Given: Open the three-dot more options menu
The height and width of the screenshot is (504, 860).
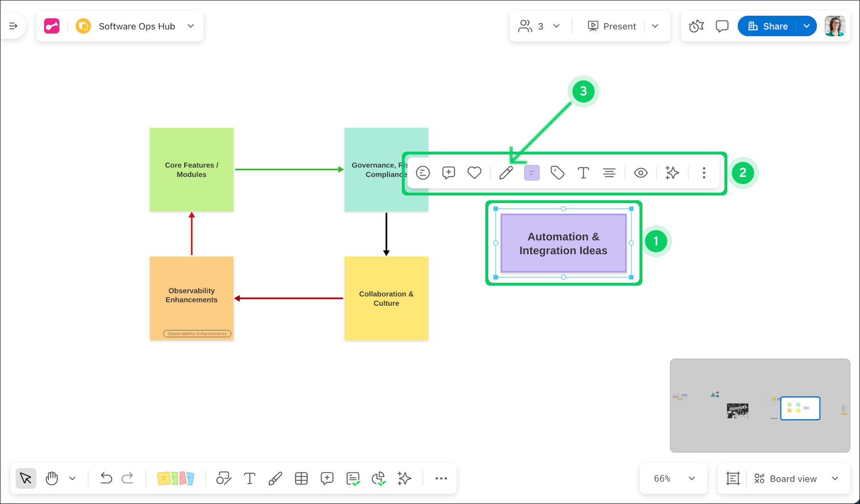Looking at the screenshot, I should pos(704,173).
